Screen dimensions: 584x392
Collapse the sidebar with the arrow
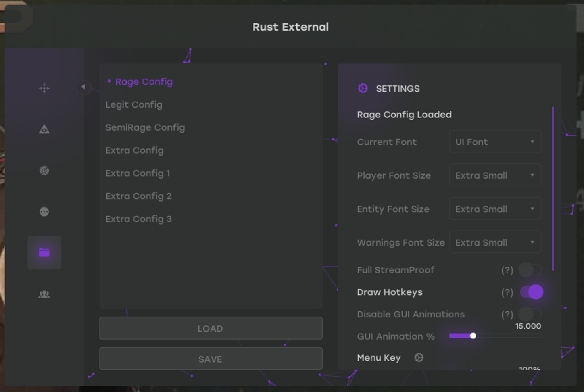pos(83,87)
